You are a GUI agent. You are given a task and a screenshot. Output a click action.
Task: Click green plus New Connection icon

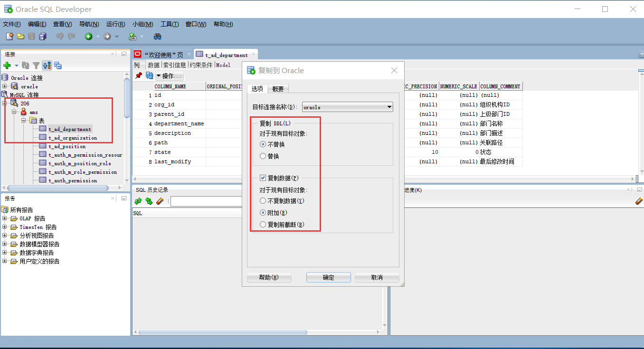click(x=7, y=66)
